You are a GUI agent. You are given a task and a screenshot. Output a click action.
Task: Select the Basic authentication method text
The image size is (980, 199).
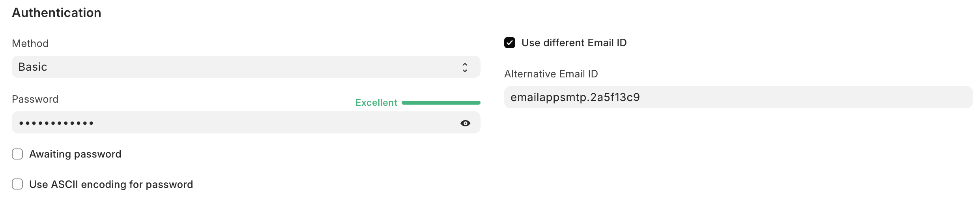coord(33,67)
